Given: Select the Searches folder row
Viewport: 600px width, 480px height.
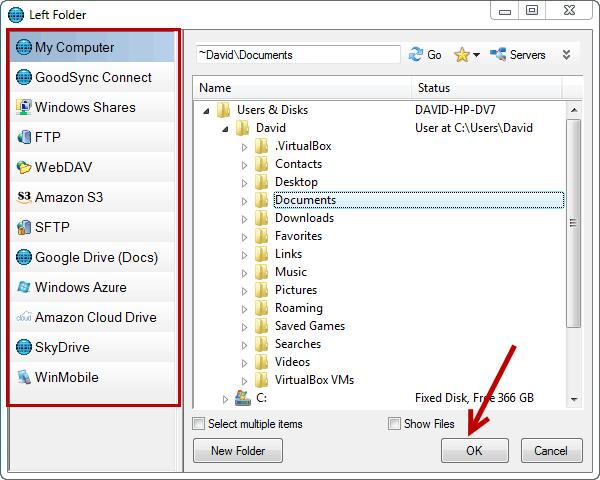Looking at the screenshot, I should 298,344.
